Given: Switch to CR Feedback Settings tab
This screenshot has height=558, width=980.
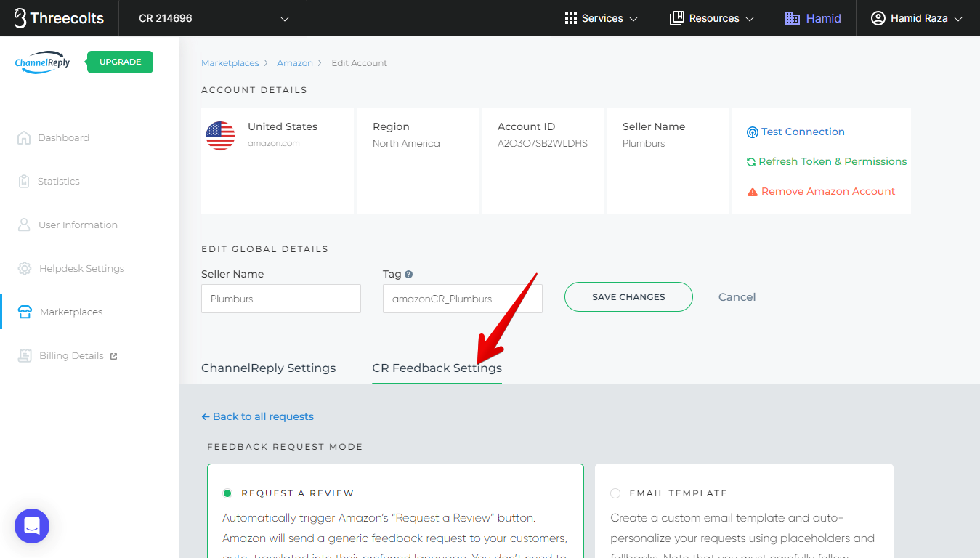Looking at the screenshot, I should coord(437,368).
